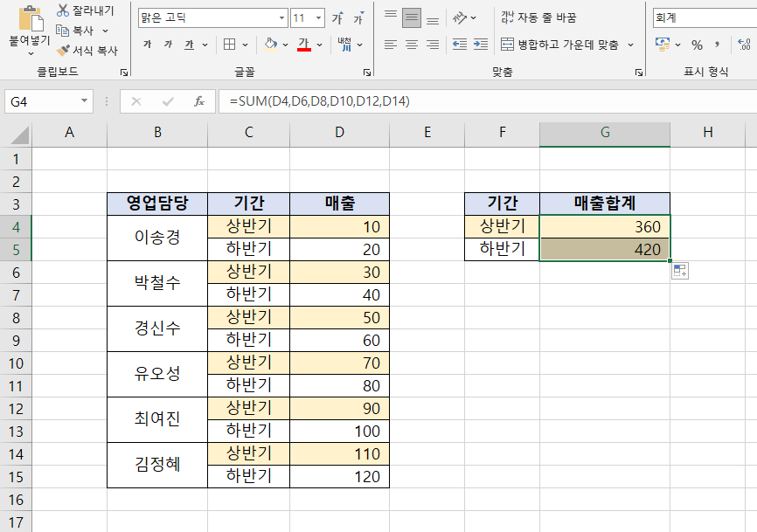Open Insert Function fx icon

[x=199, y=101]
